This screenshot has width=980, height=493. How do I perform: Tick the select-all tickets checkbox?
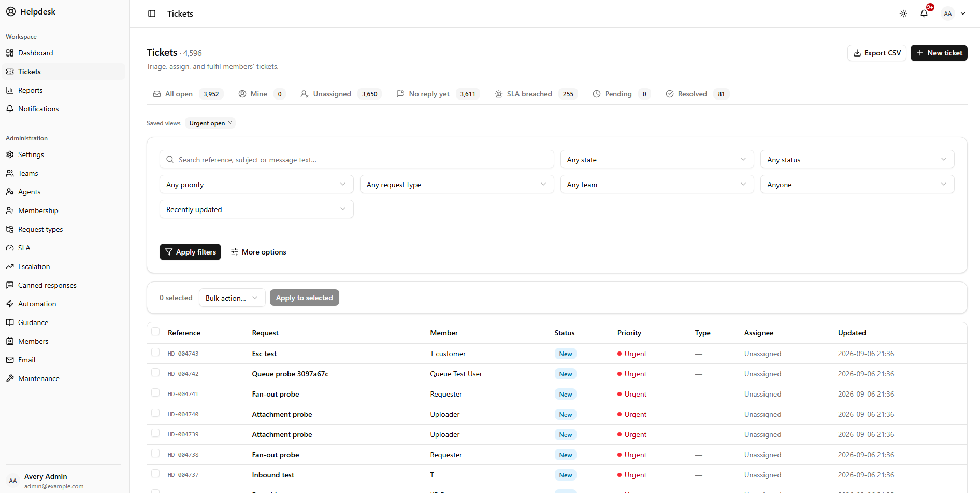[155, 332]
